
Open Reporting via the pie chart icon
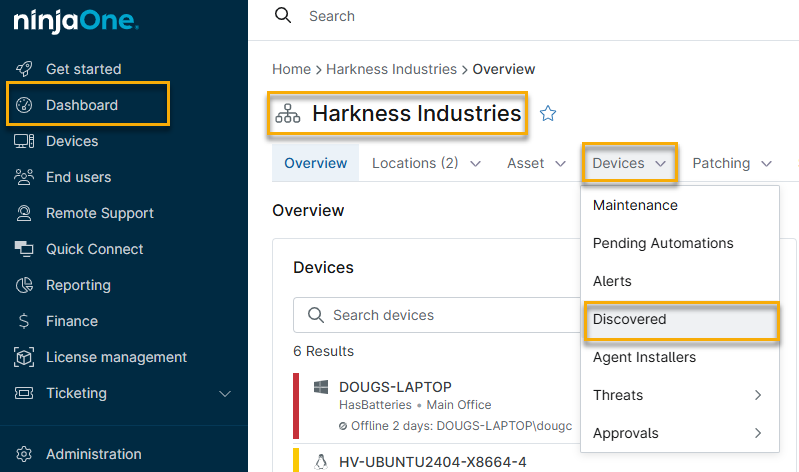(25, 285)
